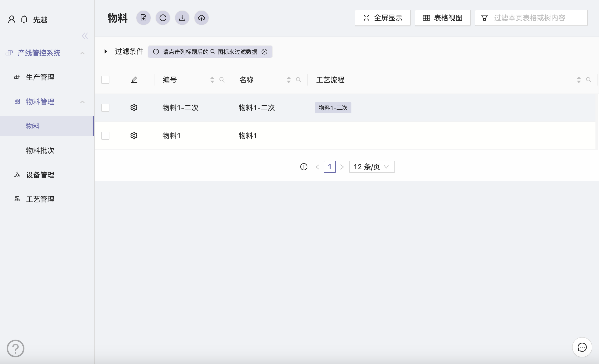This screenshot has width=599, height=364.
Task: Open the chat bubble icon
Action: tap(582, 347)
